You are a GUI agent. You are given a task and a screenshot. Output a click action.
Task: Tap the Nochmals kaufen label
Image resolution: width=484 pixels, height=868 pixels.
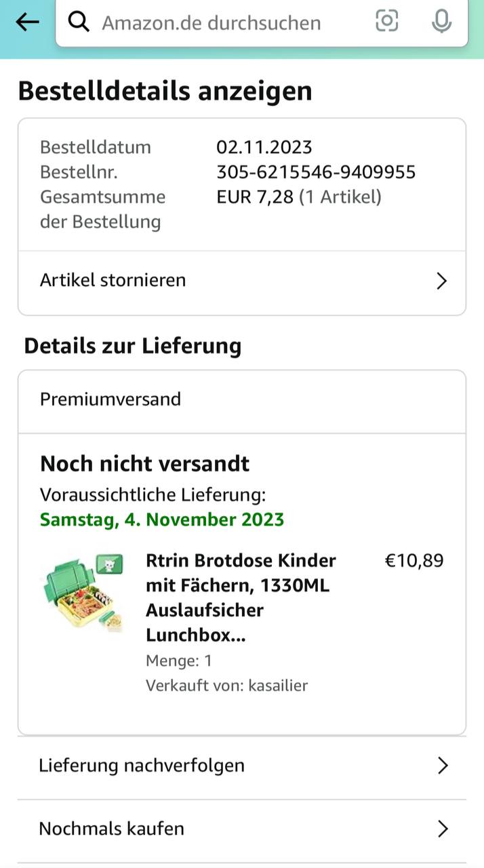click(112, 829)
